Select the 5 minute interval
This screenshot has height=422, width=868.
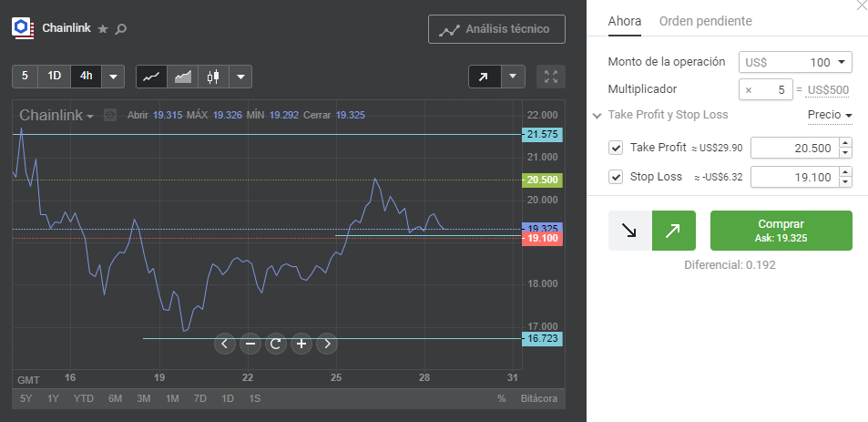pos(25,77)
